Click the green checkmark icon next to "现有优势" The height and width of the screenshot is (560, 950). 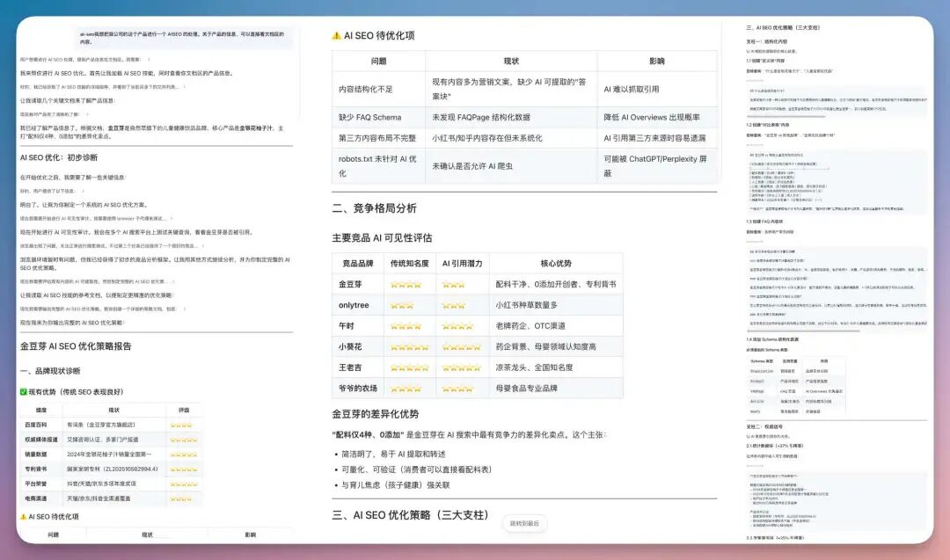pos(23,391)
